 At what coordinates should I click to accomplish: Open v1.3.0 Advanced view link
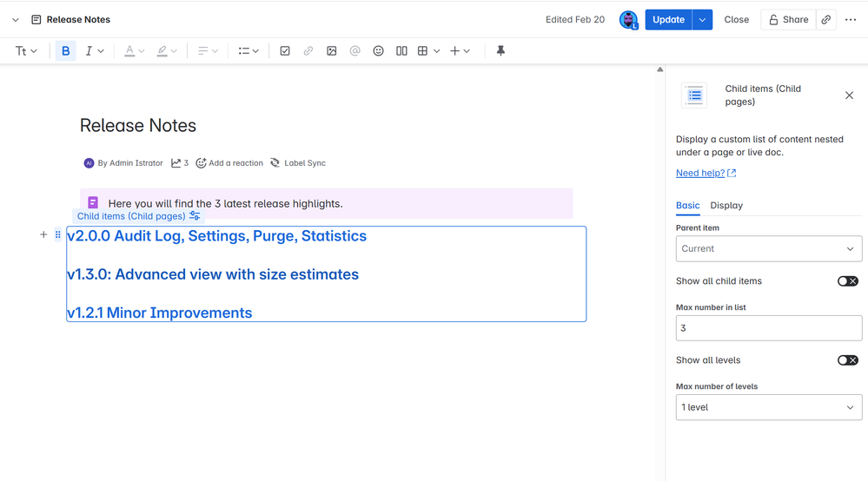[213, 274]
